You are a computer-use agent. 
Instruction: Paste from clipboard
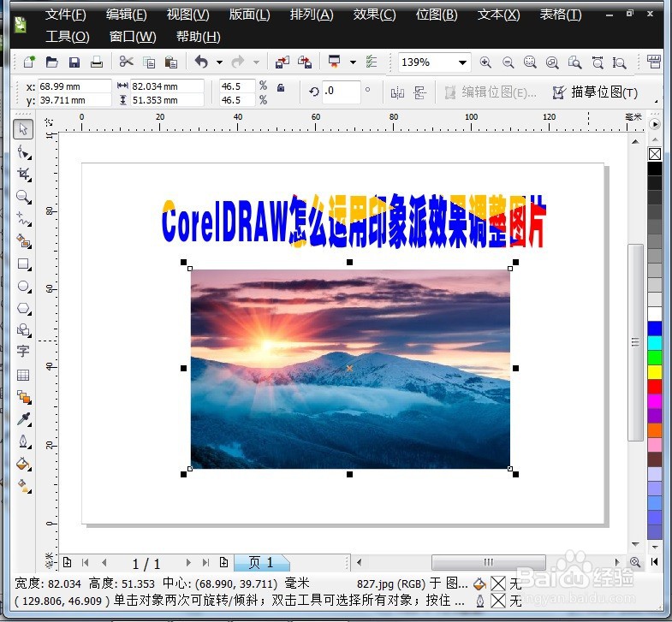click(171, 62)
